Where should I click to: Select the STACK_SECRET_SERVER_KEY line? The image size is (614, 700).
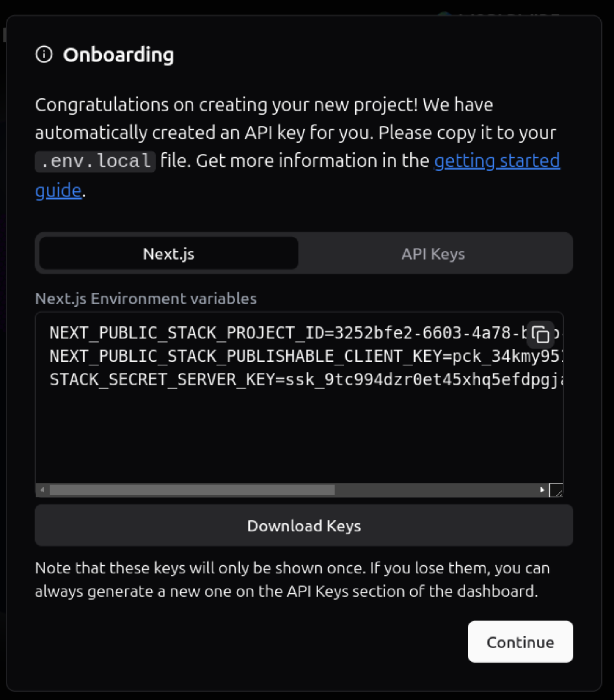coord(254,380)
